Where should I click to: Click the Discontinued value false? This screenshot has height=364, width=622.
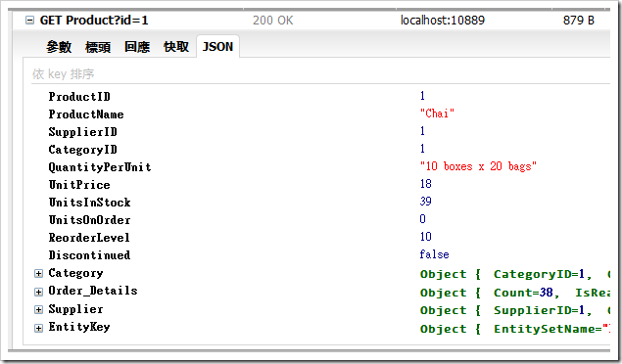coord(434,254)
